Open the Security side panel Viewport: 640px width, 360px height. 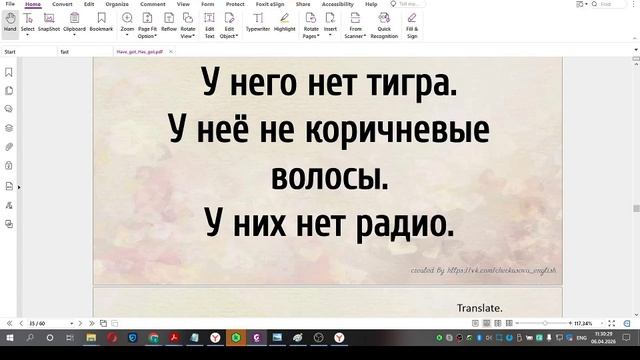pyautogui.click(x=9, y=165)
